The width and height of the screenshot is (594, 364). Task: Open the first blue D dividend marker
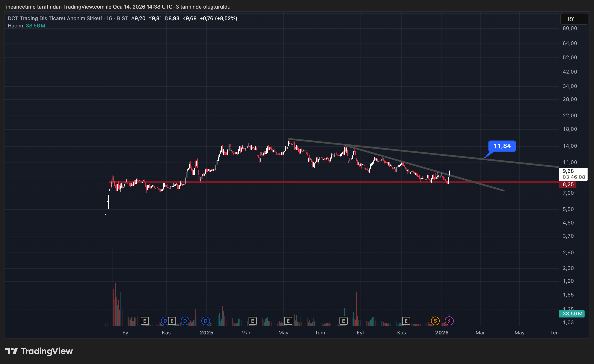coord(165,321)
